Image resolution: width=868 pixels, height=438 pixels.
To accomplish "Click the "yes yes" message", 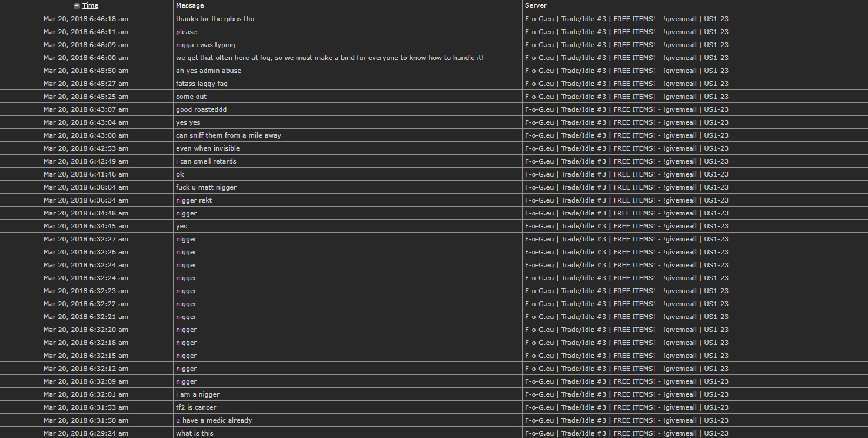I will tap(188, 122).
